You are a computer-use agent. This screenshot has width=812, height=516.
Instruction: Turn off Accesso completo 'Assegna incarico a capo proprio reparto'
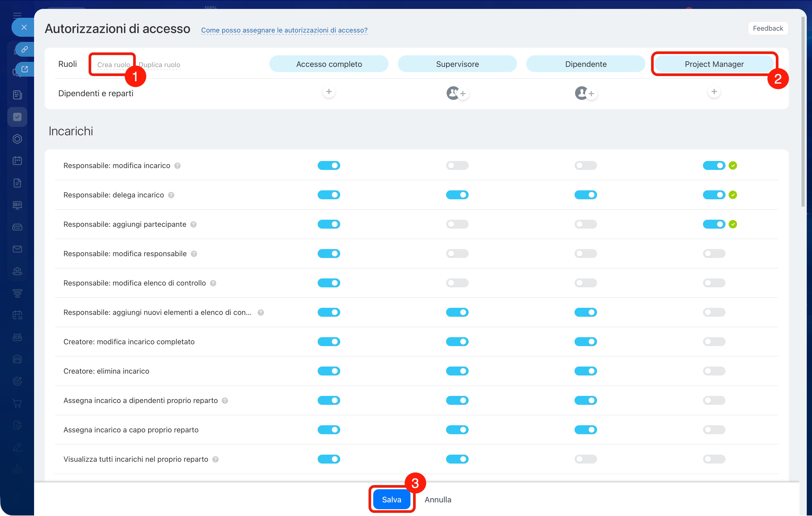[x=329, y=430]
